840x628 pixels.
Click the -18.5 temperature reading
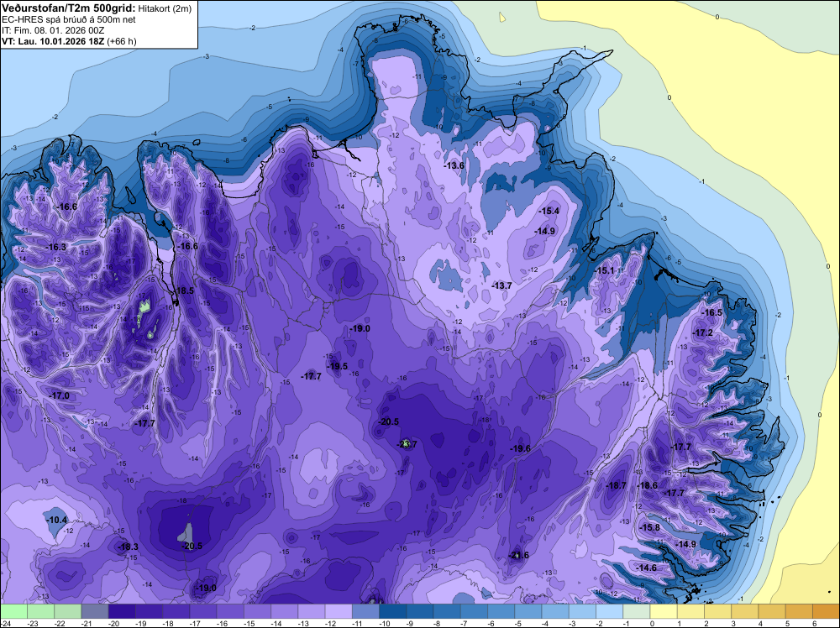pyautogui.click(x=184, y=290)
